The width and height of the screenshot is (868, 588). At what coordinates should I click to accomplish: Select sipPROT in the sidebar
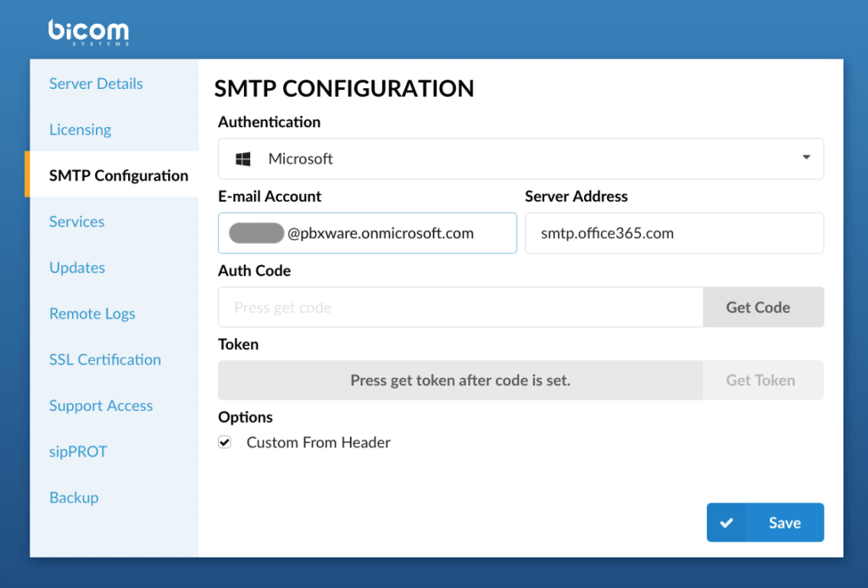click(78, 452)
